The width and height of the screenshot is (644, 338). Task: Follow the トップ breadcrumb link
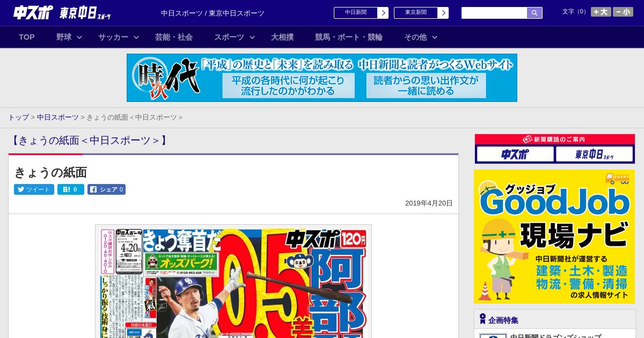pyautogui.click(x=18, y=117)
